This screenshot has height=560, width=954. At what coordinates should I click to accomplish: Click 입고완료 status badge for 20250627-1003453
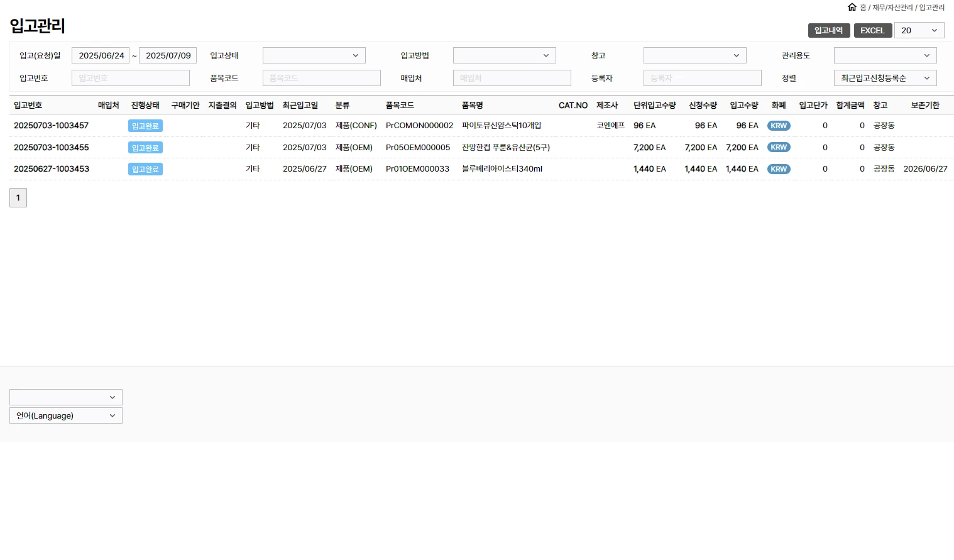tap(145, 169)
